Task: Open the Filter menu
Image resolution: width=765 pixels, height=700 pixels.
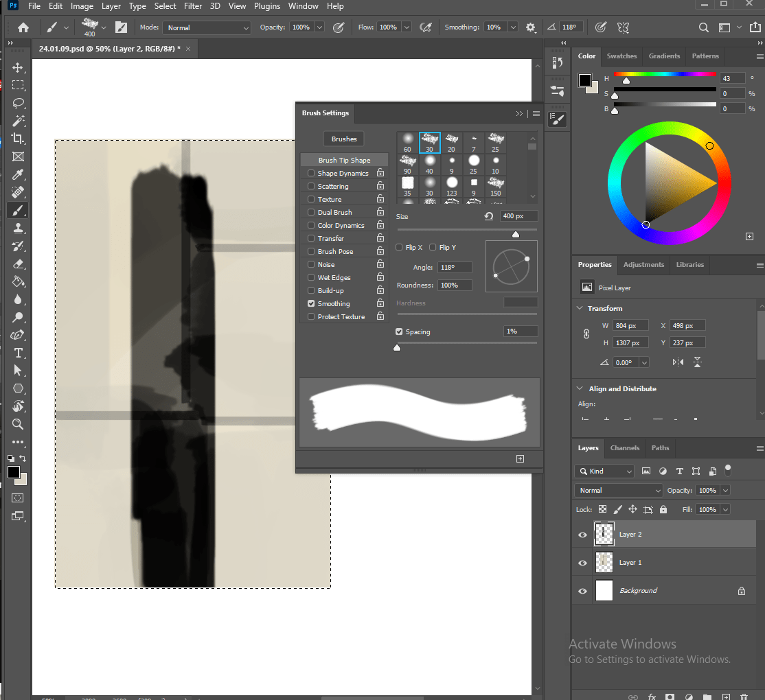Action: pos(192,6)
